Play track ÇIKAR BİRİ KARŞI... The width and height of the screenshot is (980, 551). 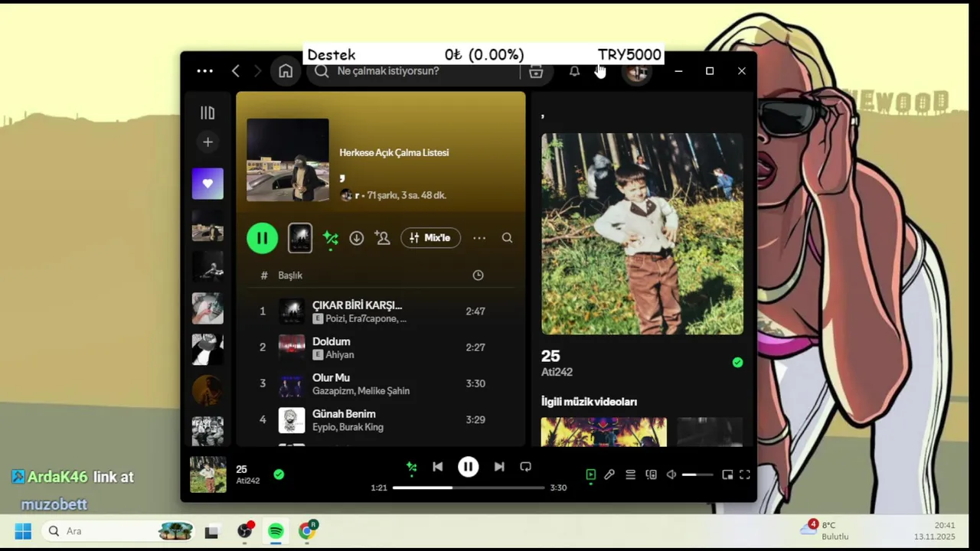coord(357,305)
